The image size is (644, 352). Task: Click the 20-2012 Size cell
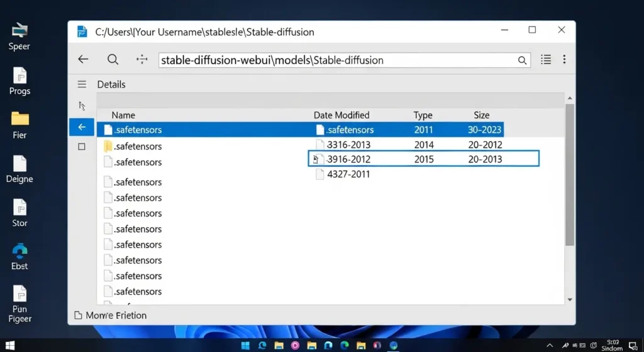coord(485,144)
